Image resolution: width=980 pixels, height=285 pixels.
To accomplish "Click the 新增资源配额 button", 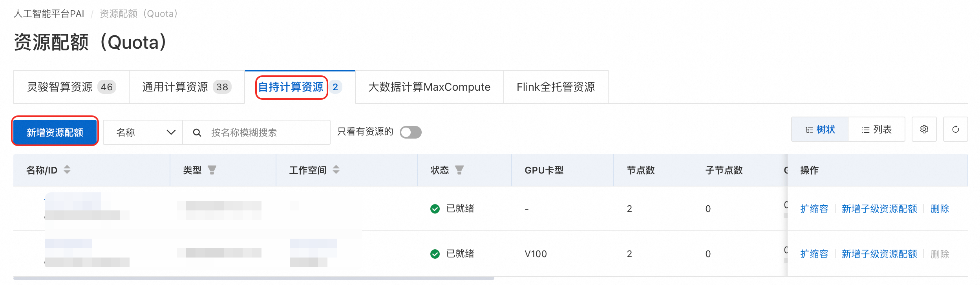I will click(55, 133).
